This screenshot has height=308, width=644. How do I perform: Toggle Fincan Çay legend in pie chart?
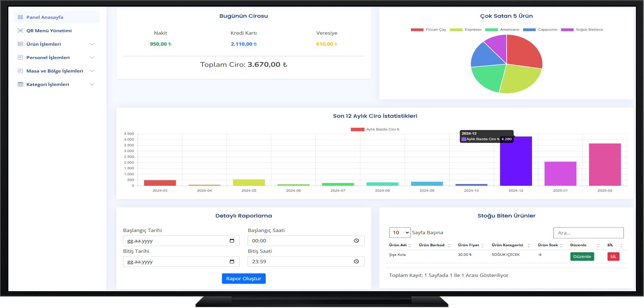428,30
